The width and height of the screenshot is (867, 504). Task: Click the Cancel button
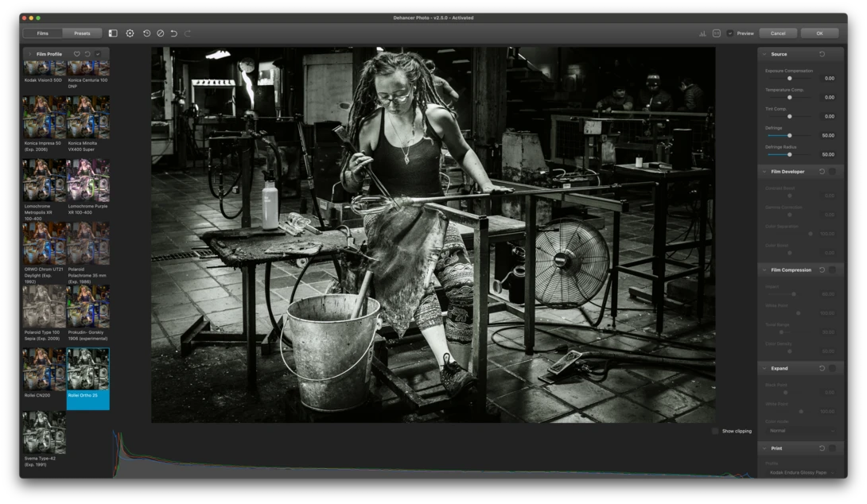778,33
